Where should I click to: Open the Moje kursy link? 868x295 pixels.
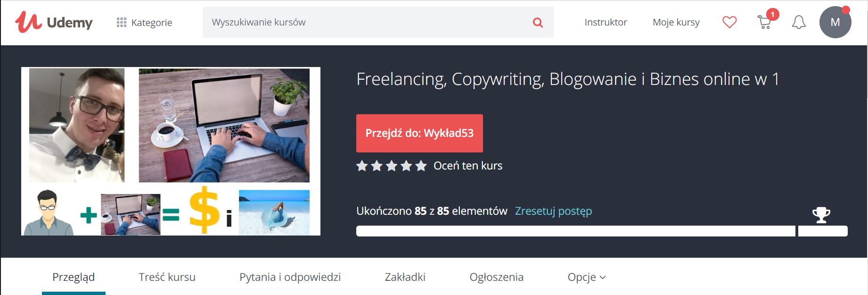(676, 22)
